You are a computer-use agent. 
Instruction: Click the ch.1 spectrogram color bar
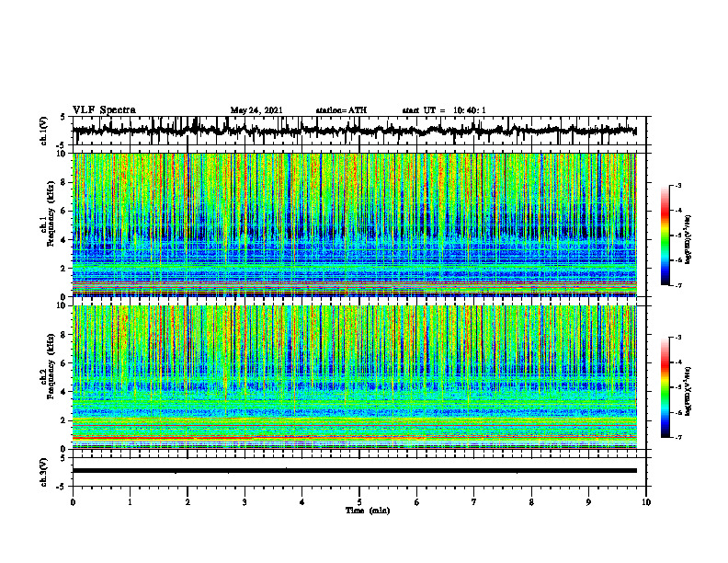tap(665, 236)
